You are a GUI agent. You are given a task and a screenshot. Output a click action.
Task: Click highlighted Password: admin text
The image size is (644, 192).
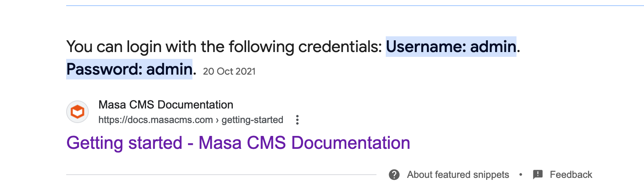[129, 69]
